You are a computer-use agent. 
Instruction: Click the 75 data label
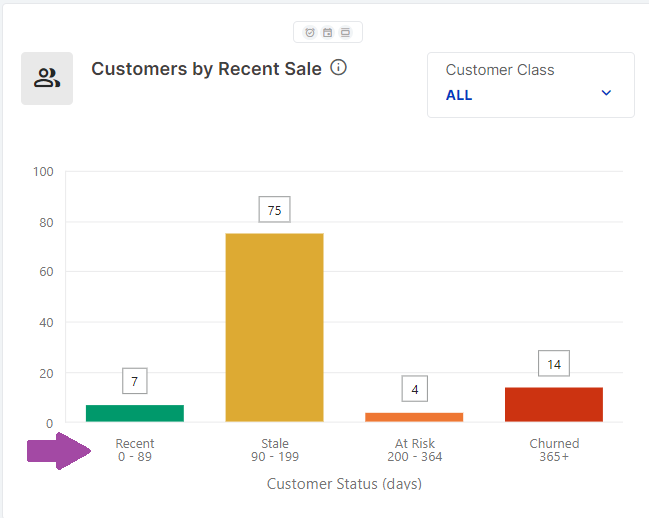point(274,210)
